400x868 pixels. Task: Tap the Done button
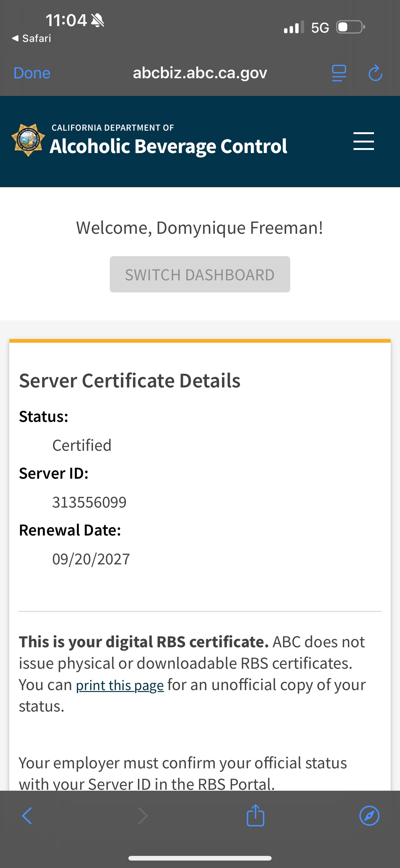32,73
